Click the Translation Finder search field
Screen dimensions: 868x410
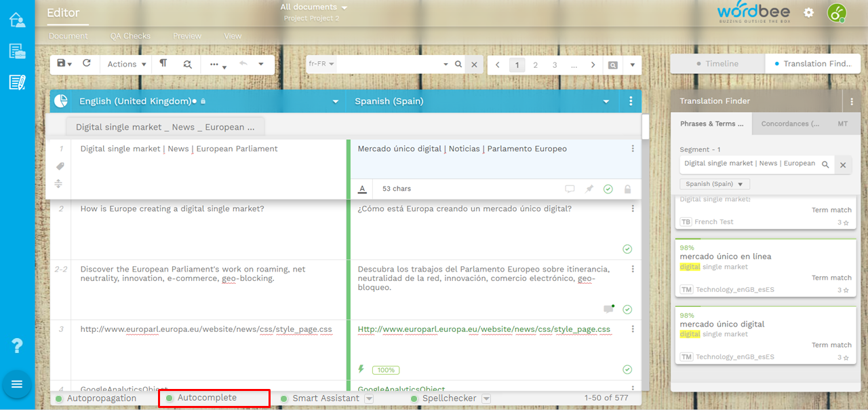pyautogui.click(x=749, y=164)
